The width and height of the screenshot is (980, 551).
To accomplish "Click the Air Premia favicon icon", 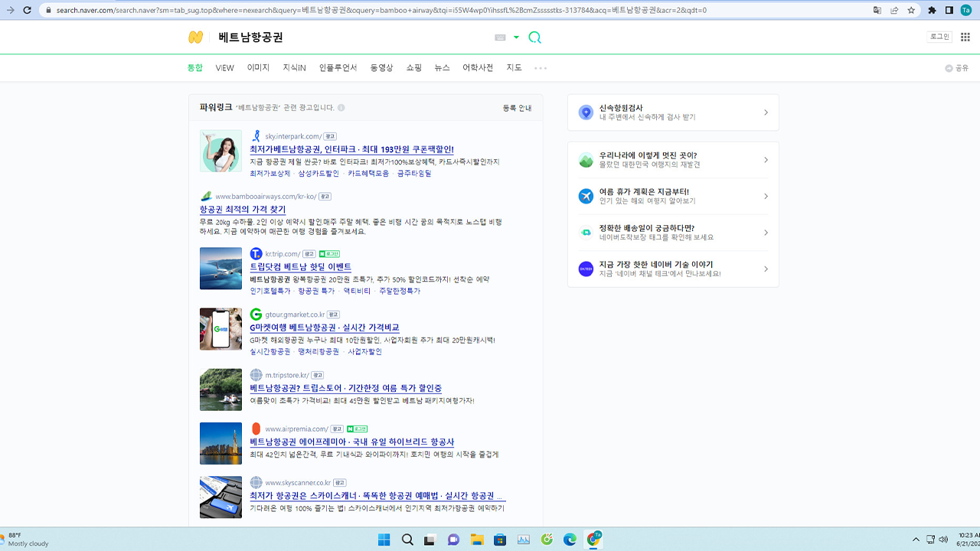I will pyautogui.click(x=256, y=429).
